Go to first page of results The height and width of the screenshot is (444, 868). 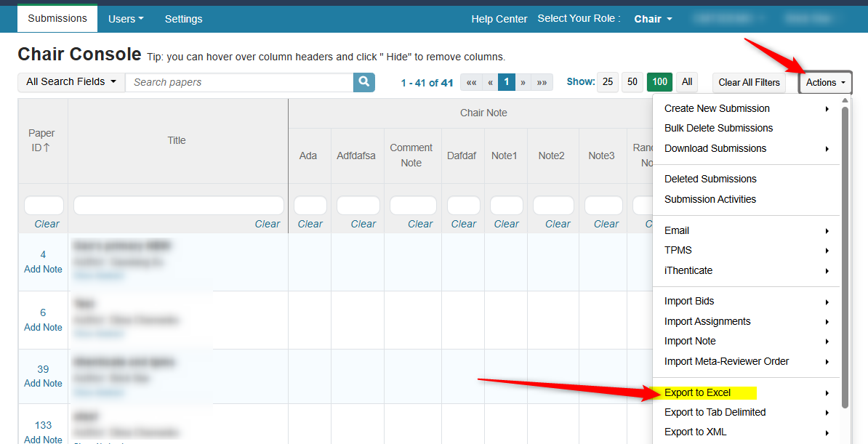click(471, 82)
